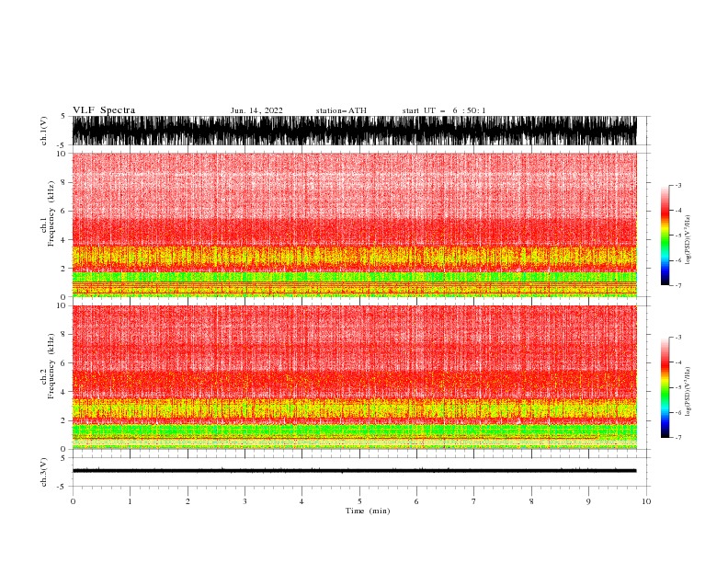This screenshot has height=563, width=728.
Task: Click the "station=ATH" label
Action: [x=341, y=110]
